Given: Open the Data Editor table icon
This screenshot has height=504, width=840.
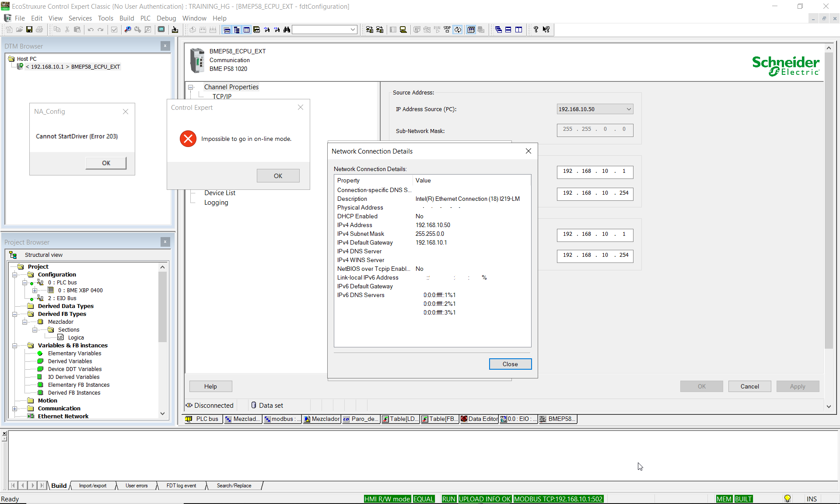Looking at the screenshot, I should 247,30.
